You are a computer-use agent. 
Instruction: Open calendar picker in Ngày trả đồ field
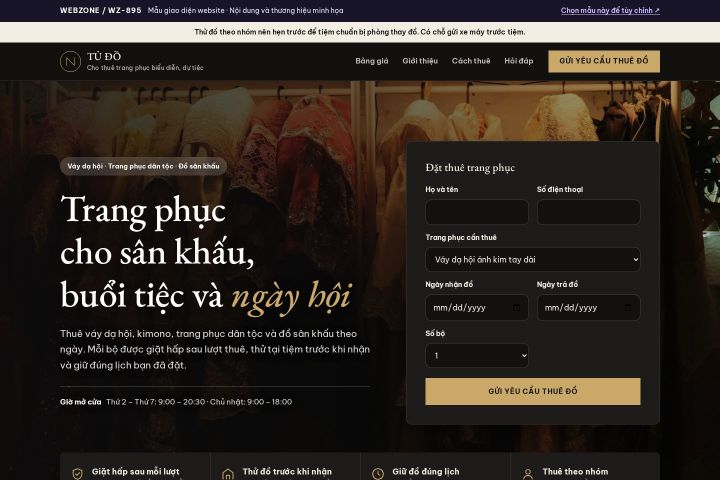point(628,307)
